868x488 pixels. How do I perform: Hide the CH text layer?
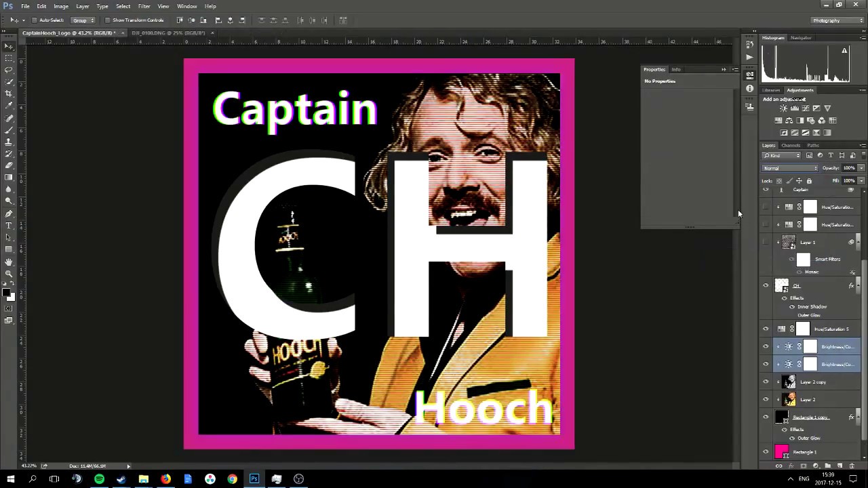[766, 285]
